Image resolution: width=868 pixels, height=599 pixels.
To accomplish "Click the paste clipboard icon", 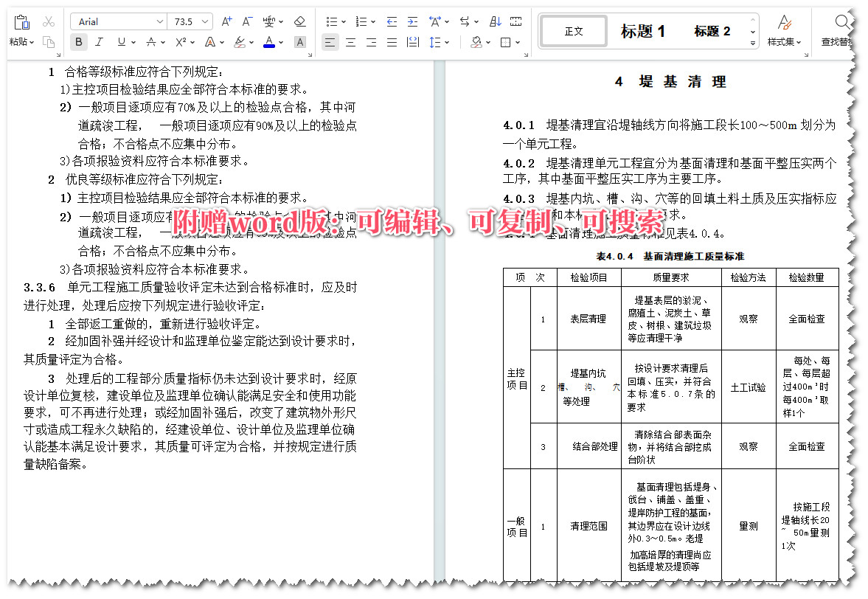I will (21, 22).
